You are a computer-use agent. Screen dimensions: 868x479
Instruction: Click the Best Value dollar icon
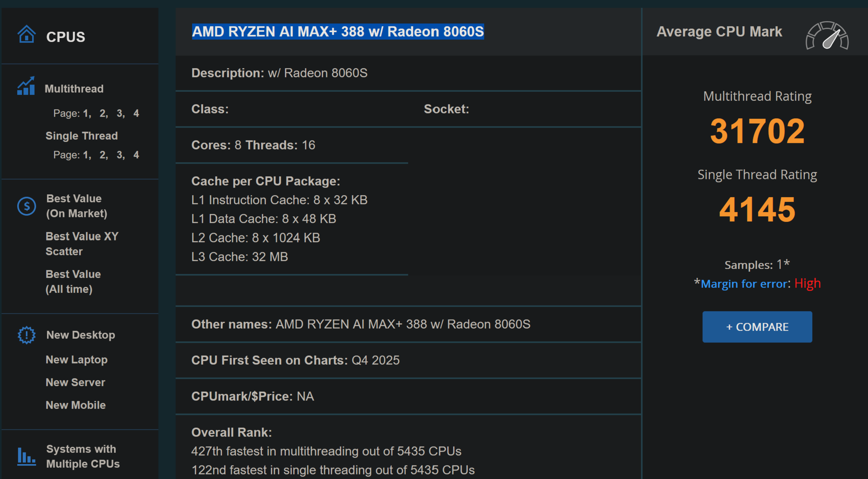click(26, 206)
